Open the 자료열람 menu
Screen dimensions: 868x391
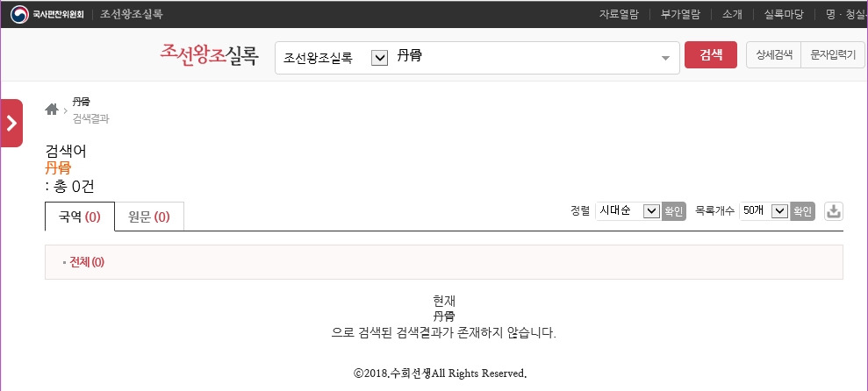pos(619,14)
